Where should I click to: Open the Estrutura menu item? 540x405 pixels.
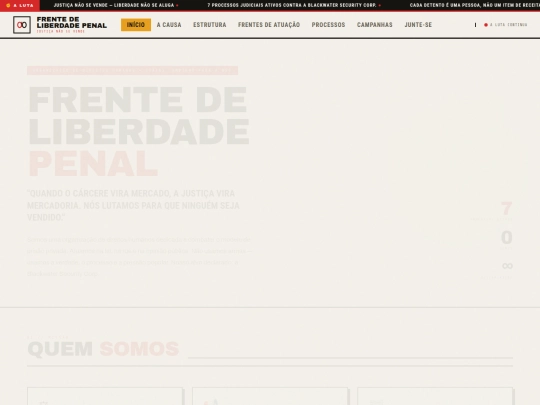click(x=209, y=25)
